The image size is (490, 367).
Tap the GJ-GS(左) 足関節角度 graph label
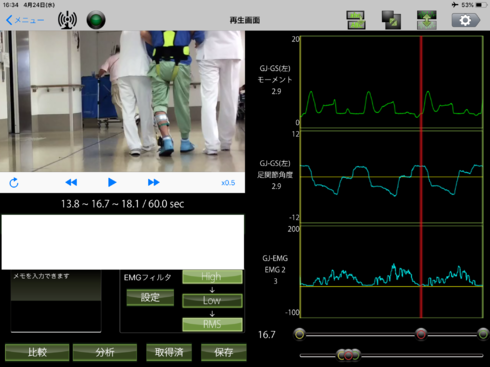pos(275,175)
